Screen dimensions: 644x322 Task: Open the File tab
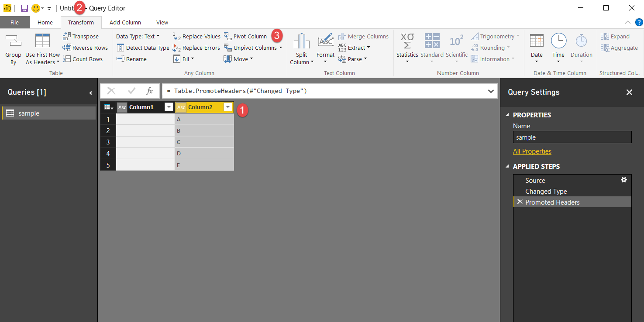click(15, 22)
